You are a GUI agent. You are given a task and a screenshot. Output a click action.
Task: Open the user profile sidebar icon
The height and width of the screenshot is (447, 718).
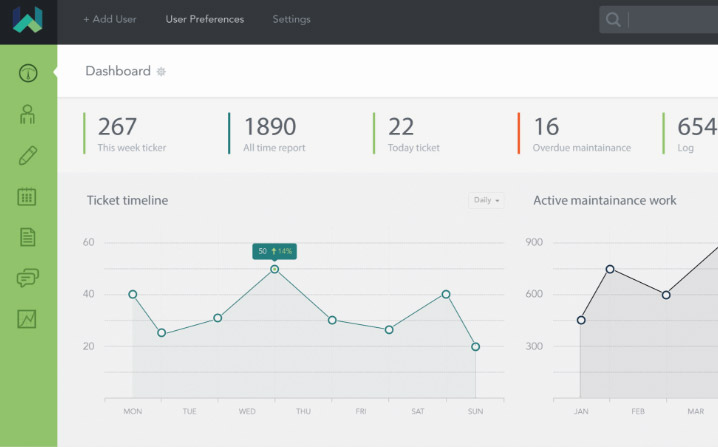[28, 114]
